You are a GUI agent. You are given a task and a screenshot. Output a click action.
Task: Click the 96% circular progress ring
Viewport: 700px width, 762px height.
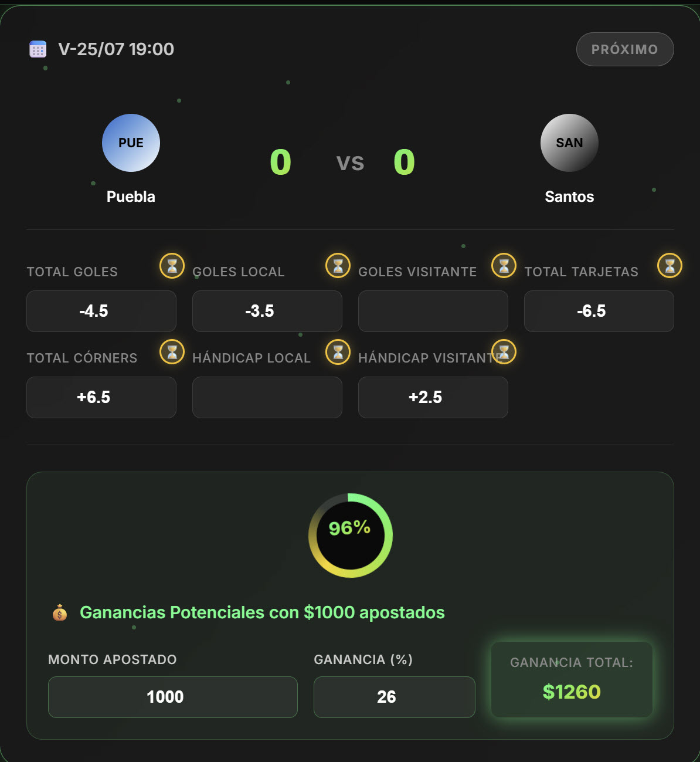[351, 536]
